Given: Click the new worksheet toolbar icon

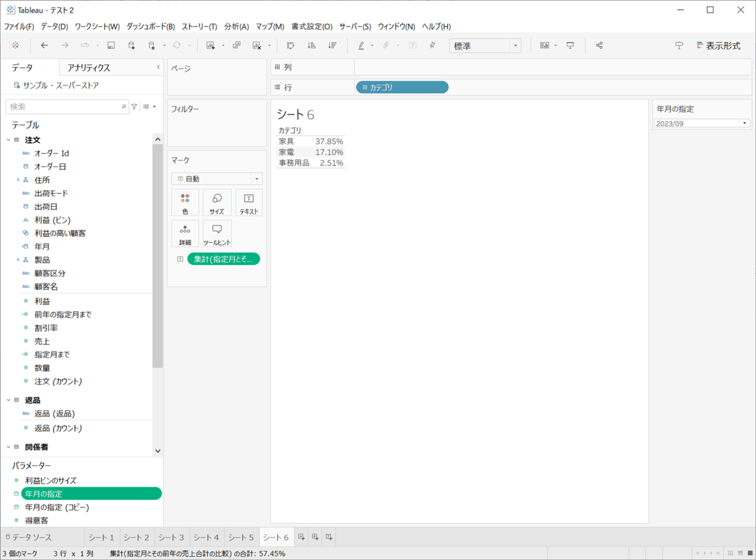Looking at the screenshot, I should [211, 45].
